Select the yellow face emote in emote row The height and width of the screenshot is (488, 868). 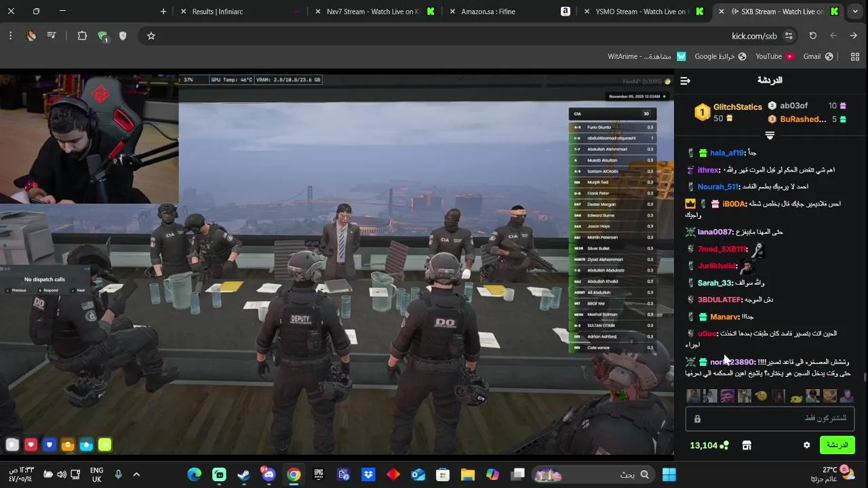tap(762, 396)
